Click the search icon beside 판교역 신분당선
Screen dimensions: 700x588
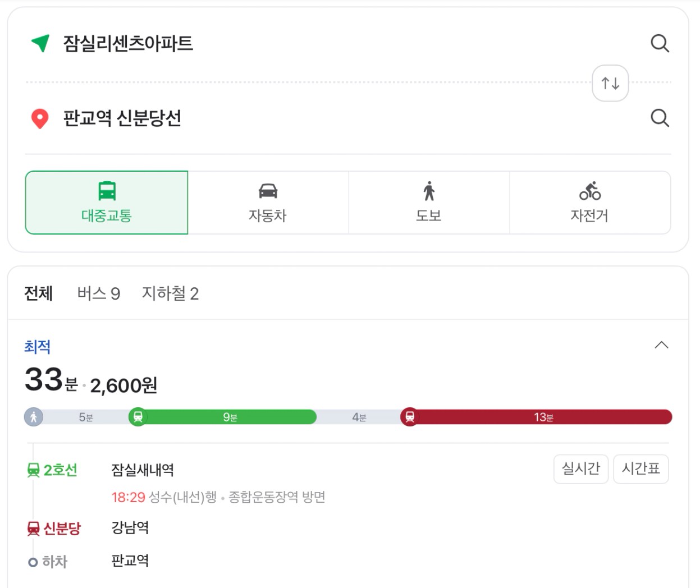[x=660, y=118]
